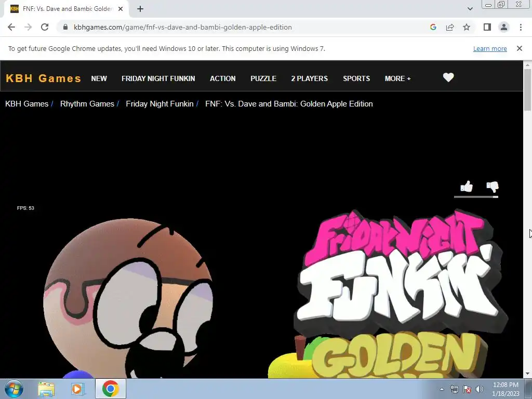Bookmark this tab with the star icon
532x399 pixels.
coord(467,27)
